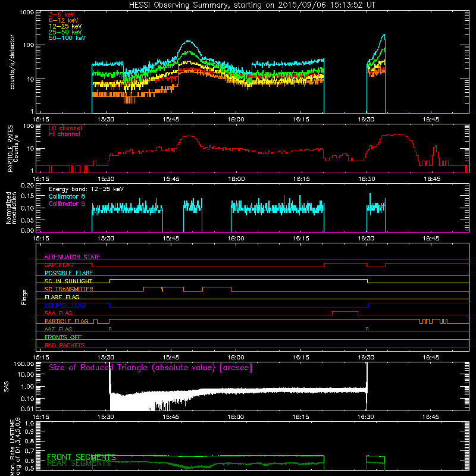Select the 50-100 keV legend label
The height and width of the screenshot is (476, 476).
pyautogui.click(x=67, y=38)
